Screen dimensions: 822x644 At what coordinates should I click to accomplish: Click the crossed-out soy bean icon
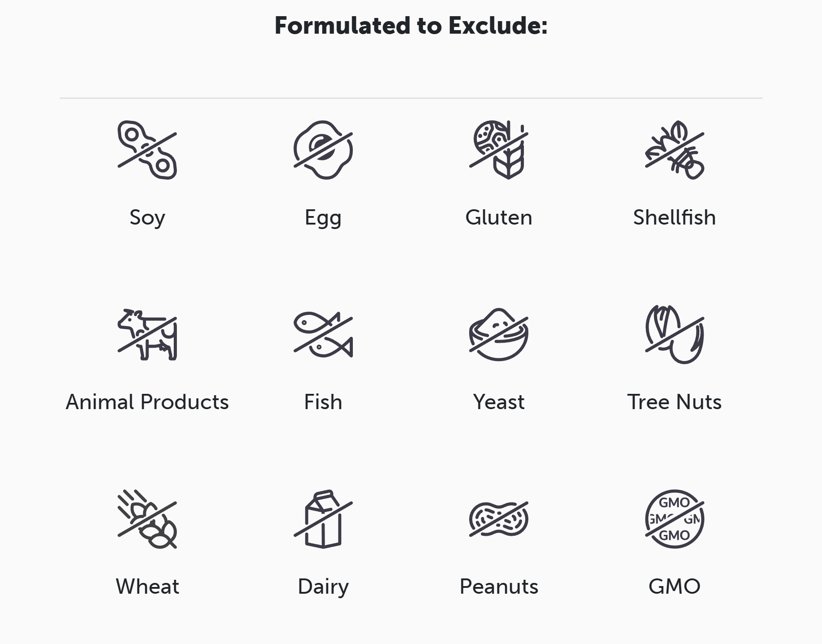[x=147, y=150]
